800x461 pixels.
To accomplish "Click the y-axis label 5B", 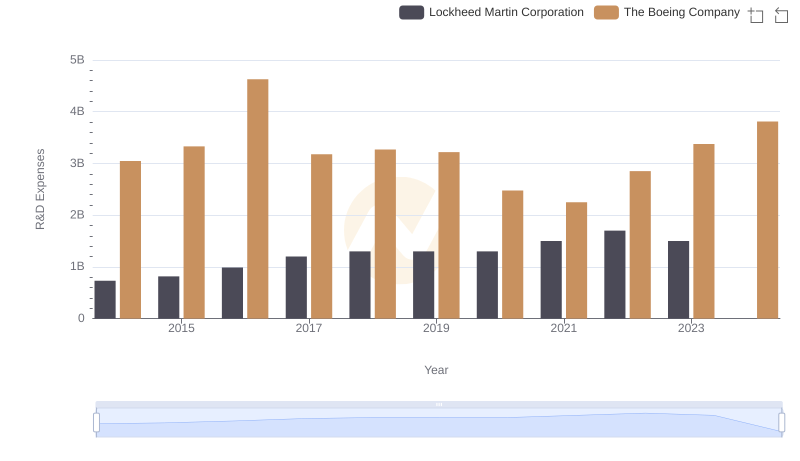I will coord(77,60).
